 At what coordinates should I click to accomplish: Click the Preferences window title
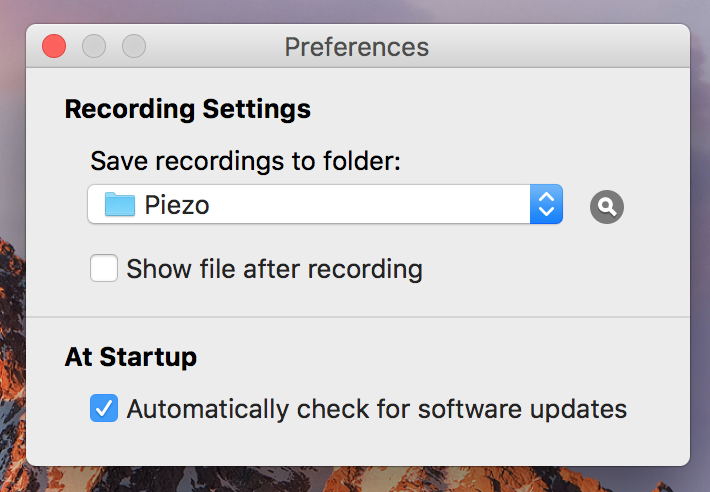click(356, 47)
